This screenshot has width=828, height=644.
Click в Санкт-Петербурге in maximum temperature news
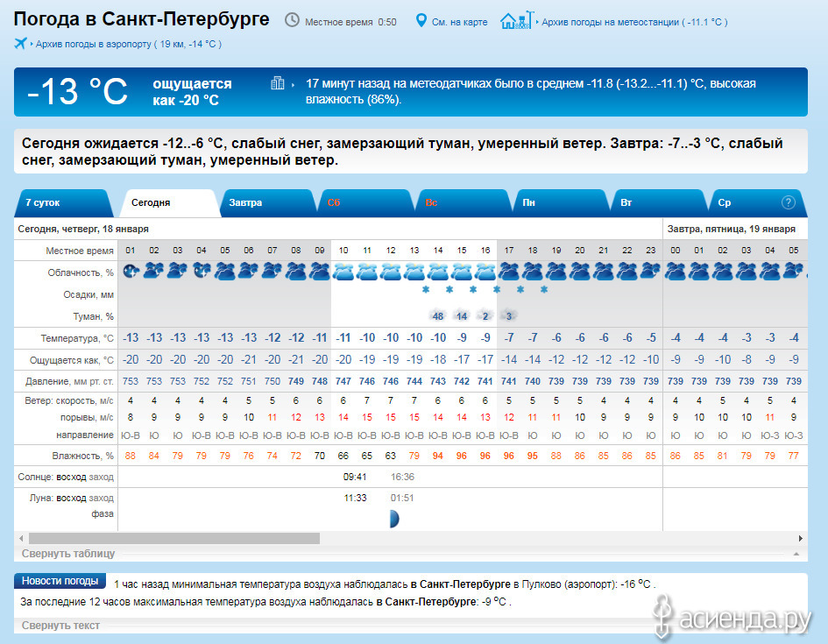pos(426,602)
